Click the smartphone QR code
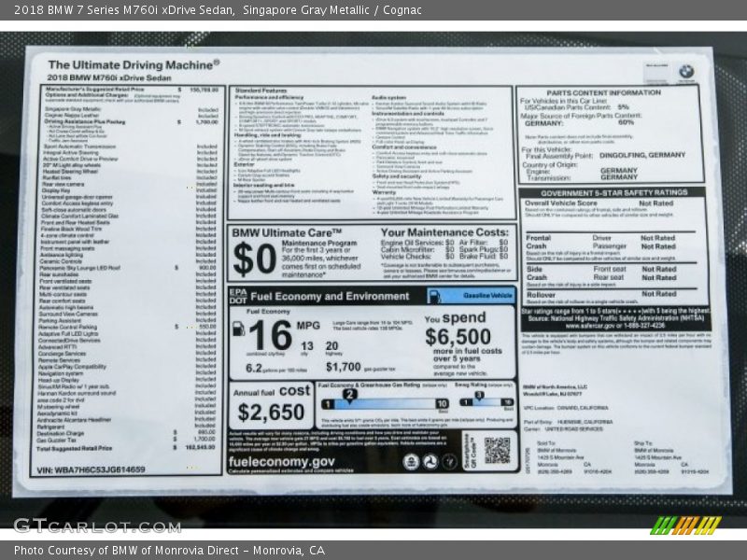This screenshot has height=560, width=747. [497, 450]
